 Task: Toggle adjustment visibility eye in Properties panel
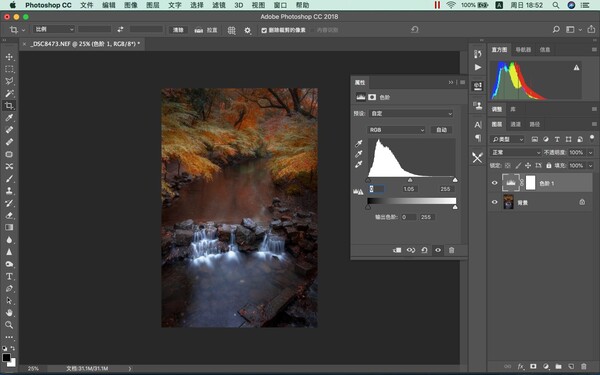(x=438, y=250)
